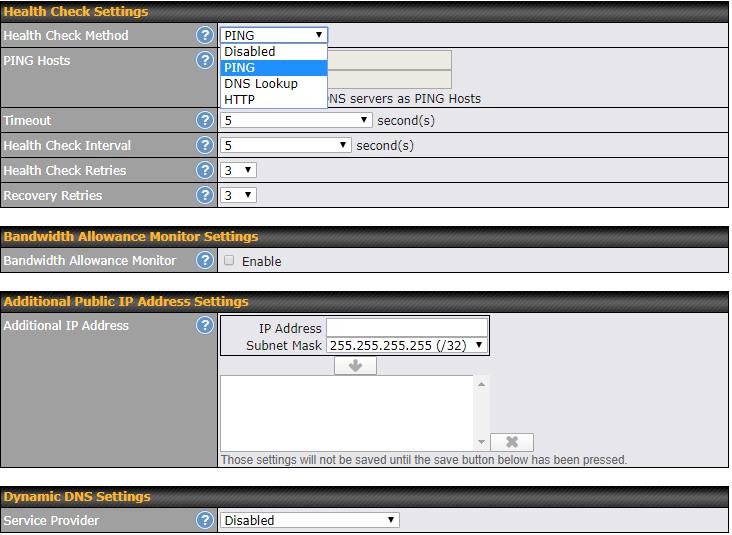Image resolution: width=732 pixels, height=535 pixels.
Task: Expand the Health Check Interval dropdown
Action: (x=286, y=145)
